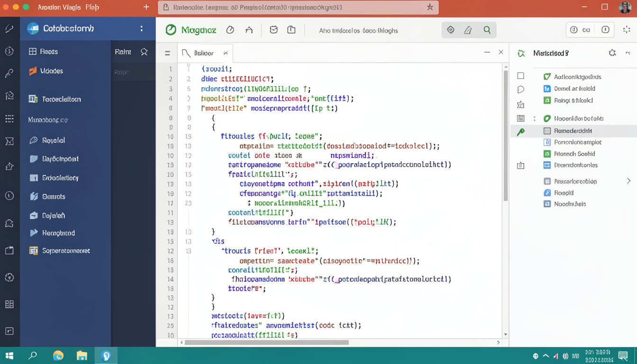The image size is (637, 364).
Task: Open the three-dot menu beside Cotobosfomh
Action: [x=141, y=29]
